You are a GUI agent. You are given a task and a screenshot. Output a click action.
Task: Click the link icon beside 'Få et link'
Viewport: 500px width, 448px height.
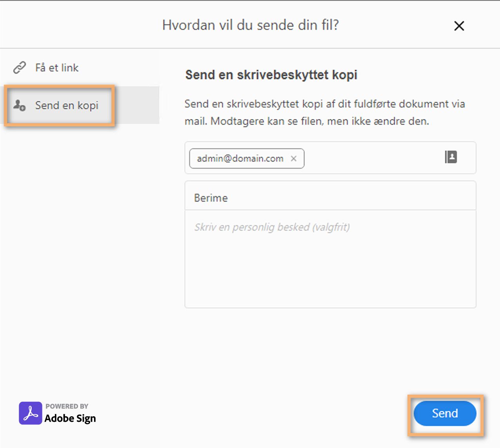click(20, 67)
